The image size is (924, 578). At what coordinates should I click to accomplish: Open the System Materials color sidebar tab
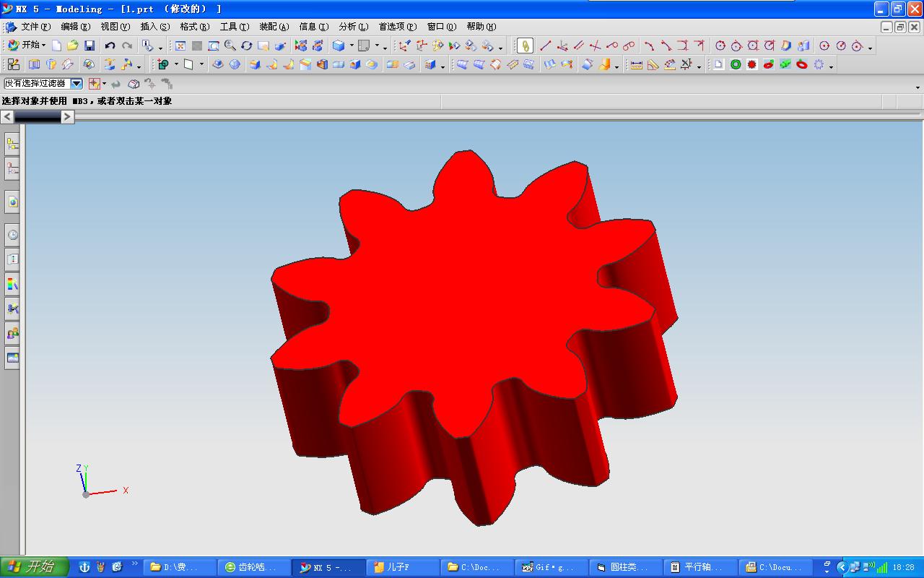(12, 284)
